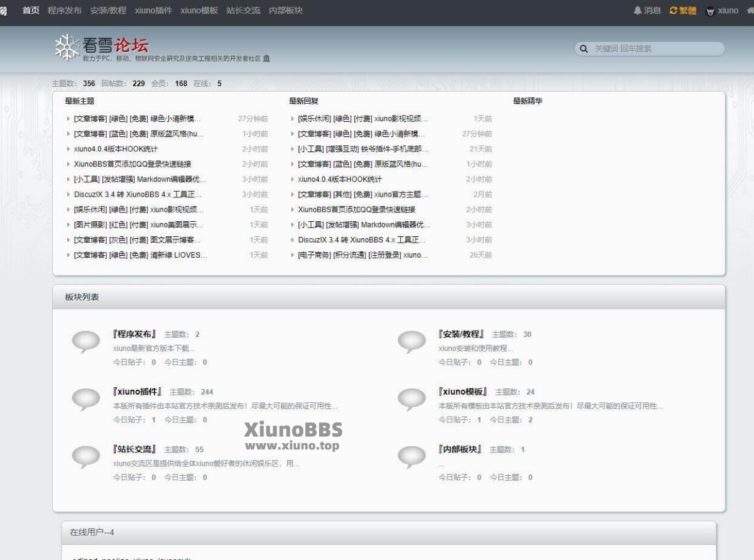Screen dimensions: 754x560
Task: Open the [电子商务] [积分流通] [注册登录] thread
Action: click(x=363, y=255)
